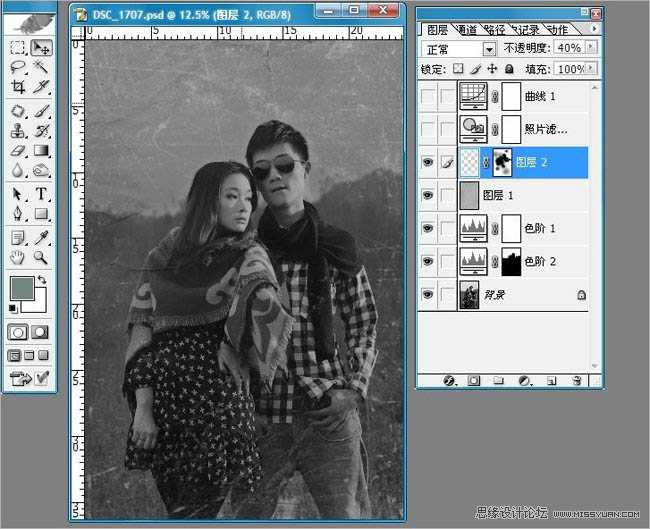Switch to the 路径 tab

click(x=495, y=29)
